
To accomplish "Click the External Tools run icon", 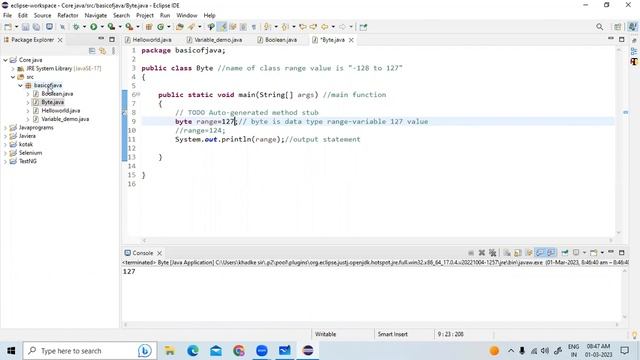I will click(x=129, y=27).
